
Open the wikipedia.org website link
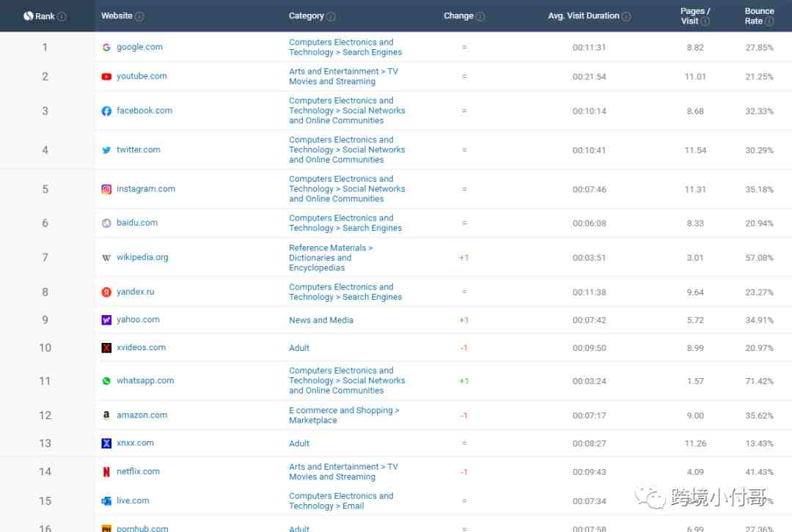point(142,257)
